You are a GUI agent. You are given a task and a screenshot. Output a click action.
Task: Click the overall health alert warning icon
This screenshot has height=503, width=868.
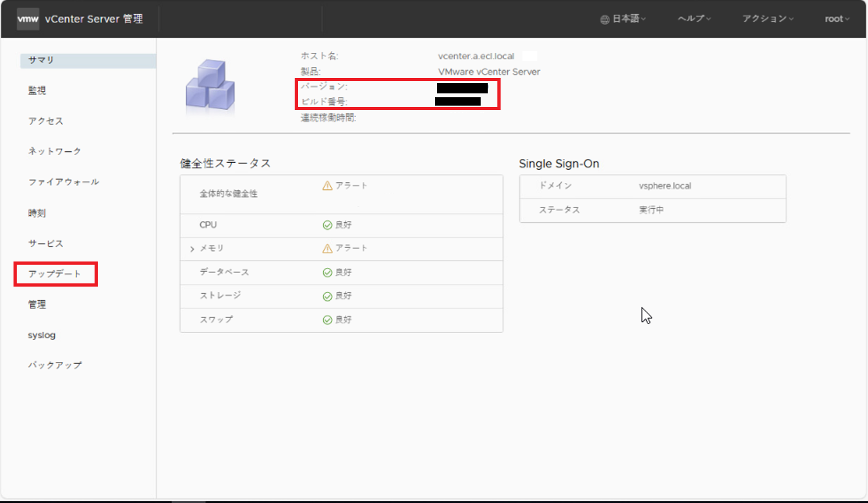[328, 185]
